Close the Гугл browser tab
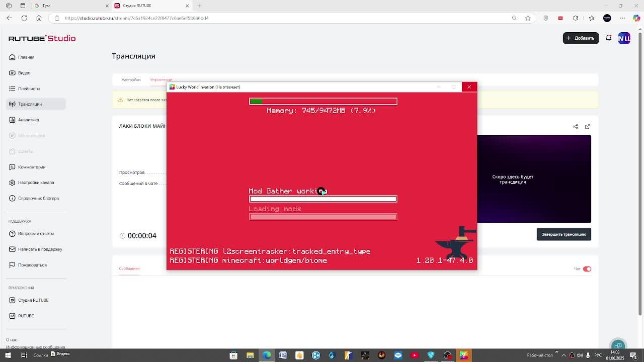The height and width of the screenshot is (362, 644). pyautogui.click(x=107, y=6)
